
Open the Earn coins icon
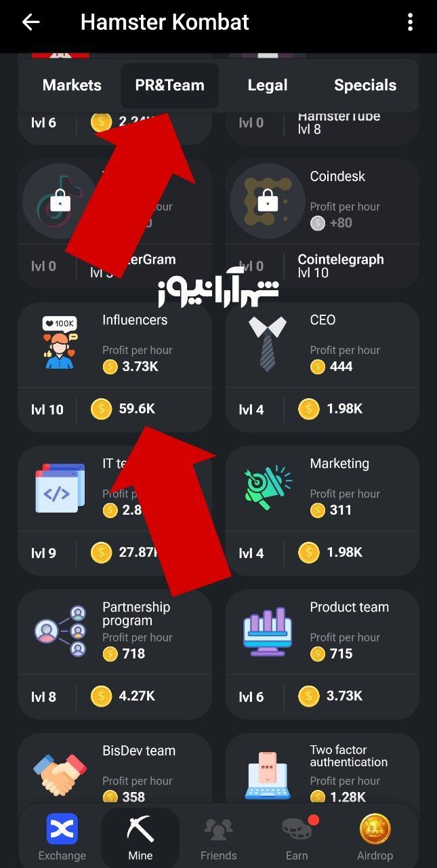pyautogui.click(x=297, y=829)
